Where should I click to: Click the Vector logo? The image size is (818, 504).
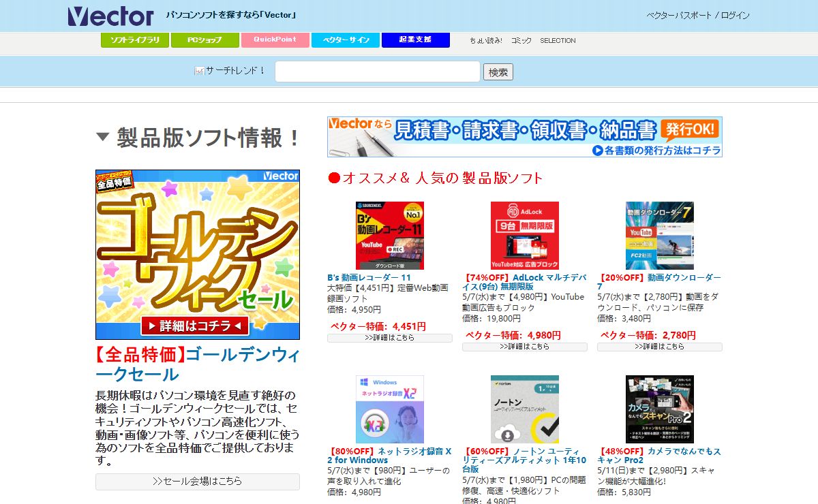(111, 15)
